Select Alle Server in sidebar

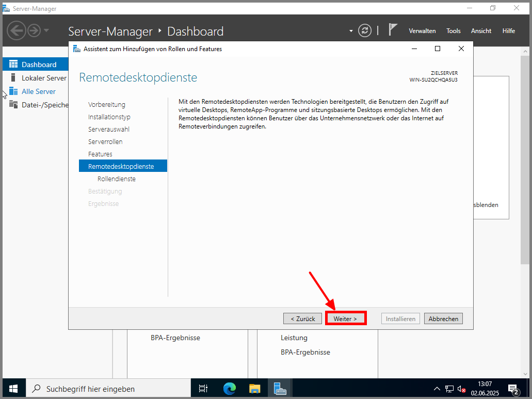pos(39,91)
